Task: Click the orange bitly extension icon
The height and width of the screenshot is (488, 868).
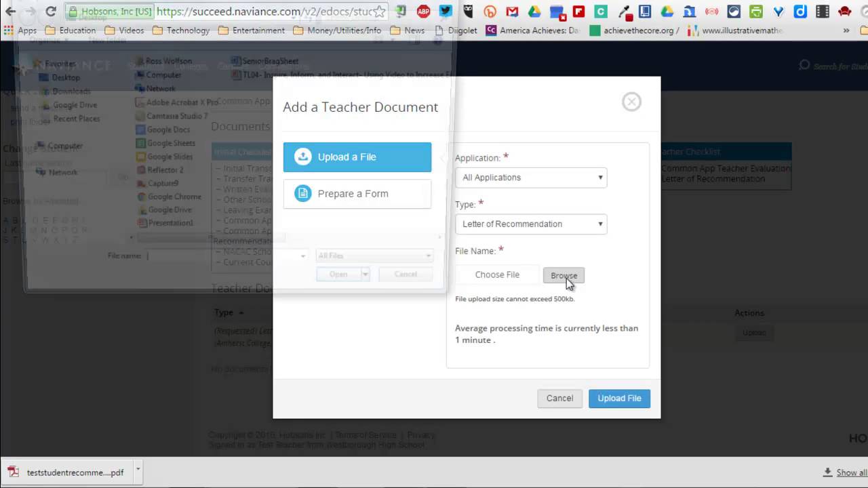Action: (490, 12)
